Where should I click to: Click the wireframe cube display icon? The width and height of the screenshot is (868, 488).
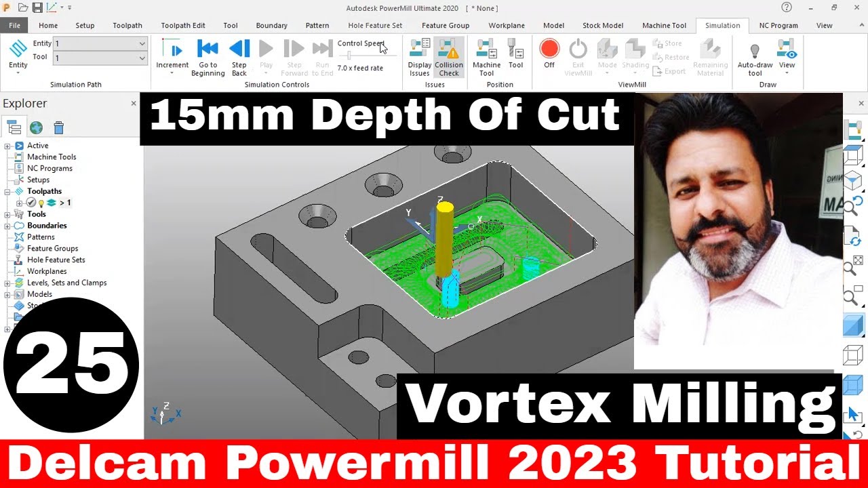coord(853,355)
